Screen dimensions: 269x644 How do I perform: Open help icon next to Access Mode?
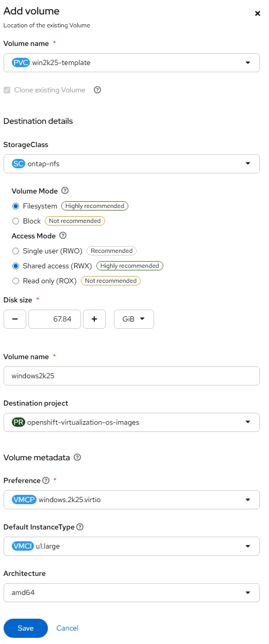(63, 236)
